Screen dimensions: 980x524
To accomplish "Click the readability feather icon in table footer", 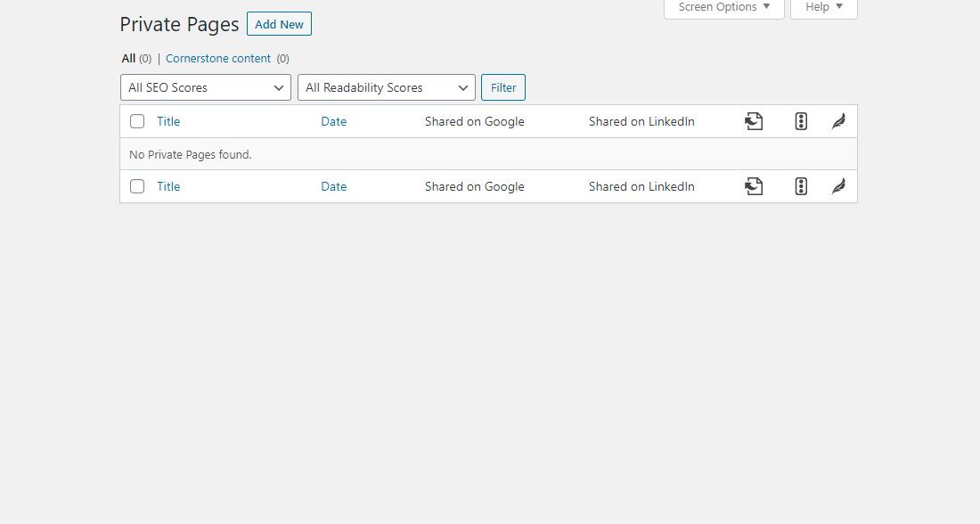I will (838, 186).
